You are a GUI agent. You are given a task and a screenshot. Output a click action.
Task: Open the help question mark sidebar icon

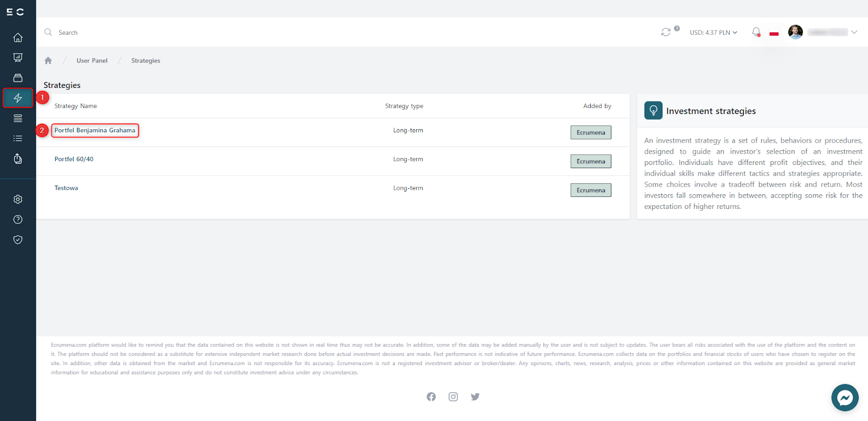click(18, 219)
